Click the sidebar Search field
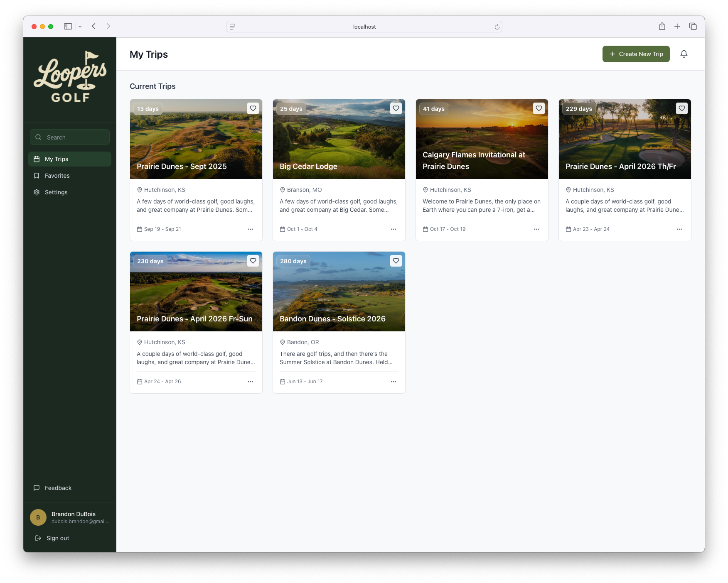 70,137
